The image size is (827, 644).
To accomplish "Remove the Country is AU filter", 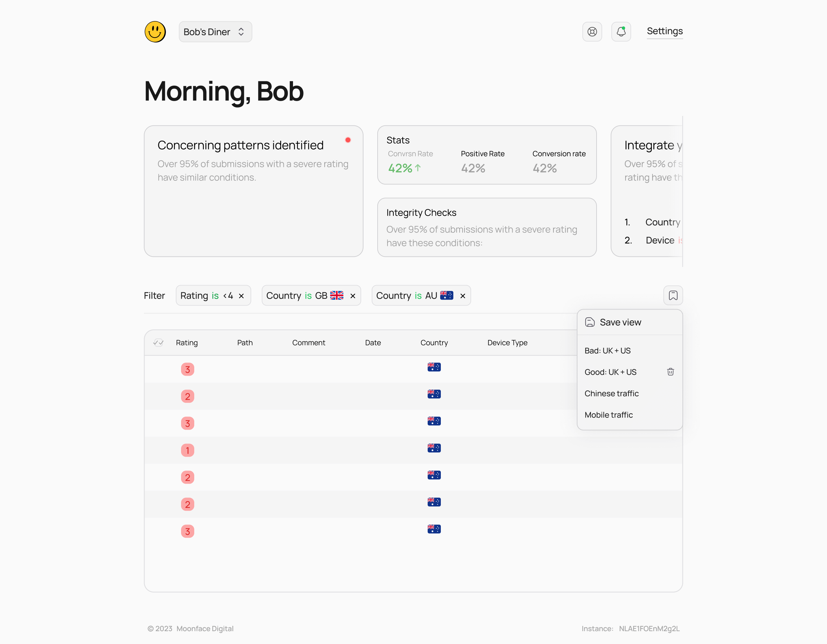I will (462, 296).
